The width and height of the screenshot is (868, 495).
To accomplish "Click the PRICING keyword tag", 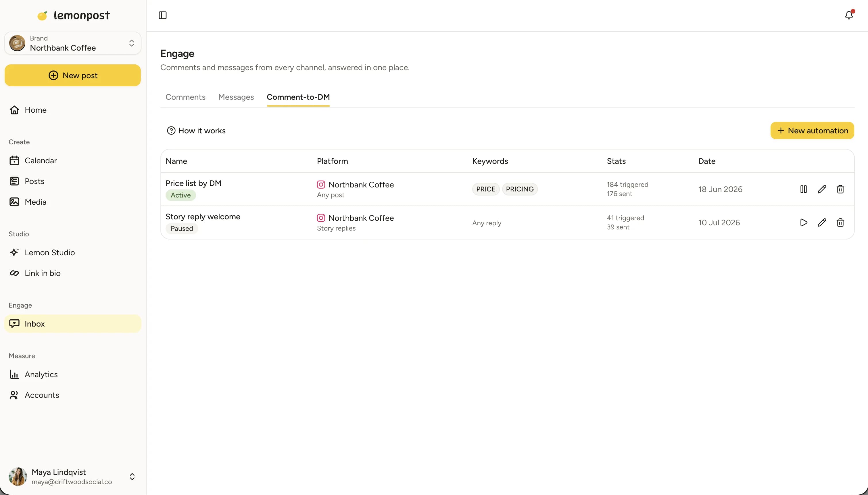I will pyautogui.click(x=520, y=189).
